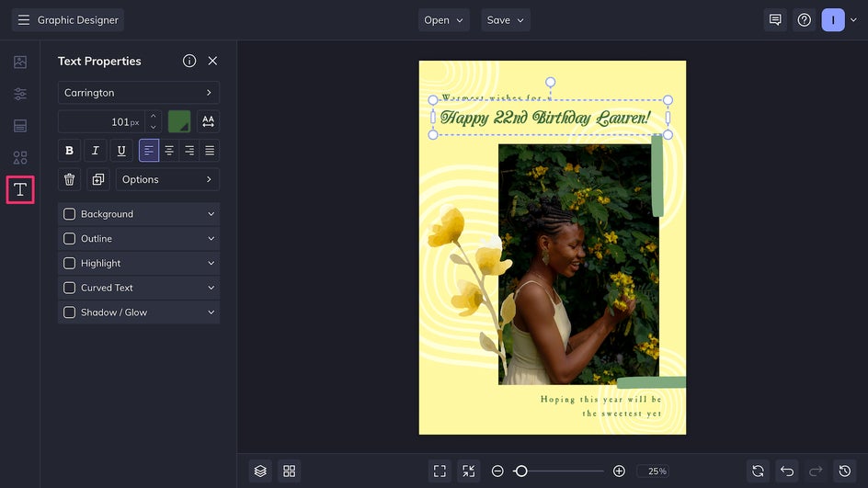
Task: Expand the Curved Text section chevron
Action: tap(211, 288)
